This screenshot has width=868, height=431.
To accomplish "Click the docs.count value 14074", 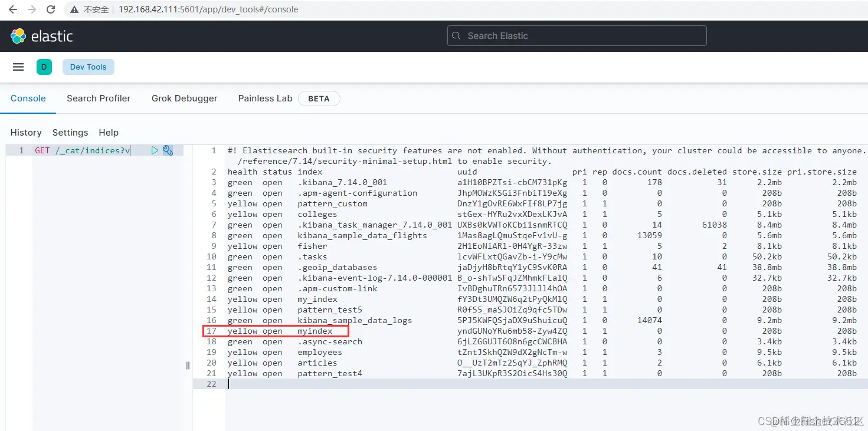I will click(x=650, y=320).
